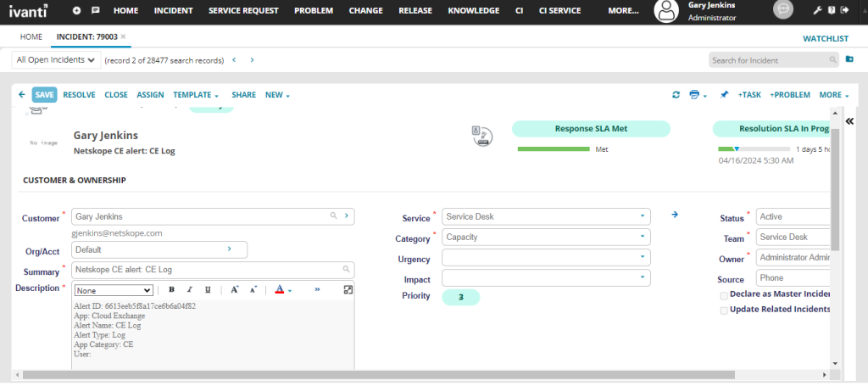This screenshot has height=386, width=868.
Task: Click the plus icon in top bar
Action: tap(76, 10)
